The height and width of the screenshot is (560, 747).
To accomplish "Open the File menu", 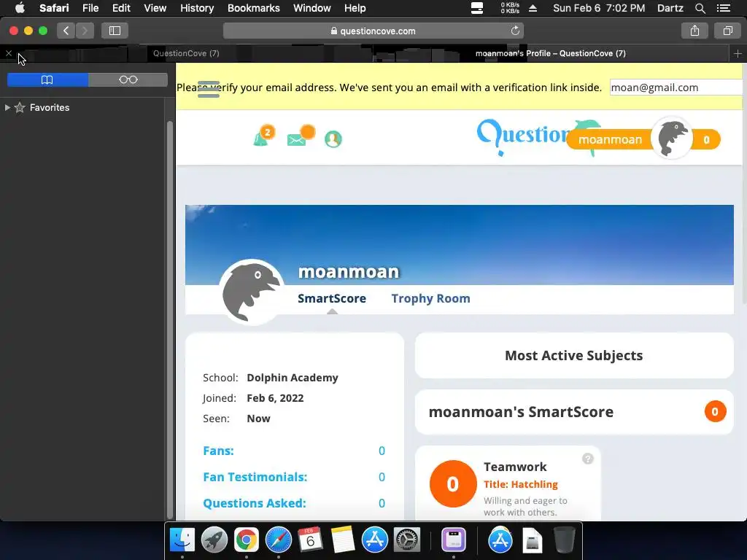I will pos(90,8).
